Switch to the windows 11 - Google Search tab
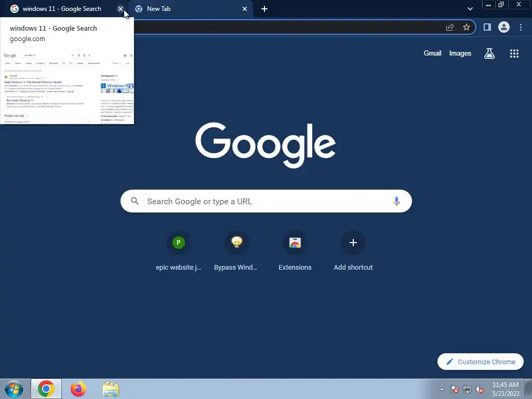This screenshot has width=532, height=399. pyautogui.click(x=61, y=9)
